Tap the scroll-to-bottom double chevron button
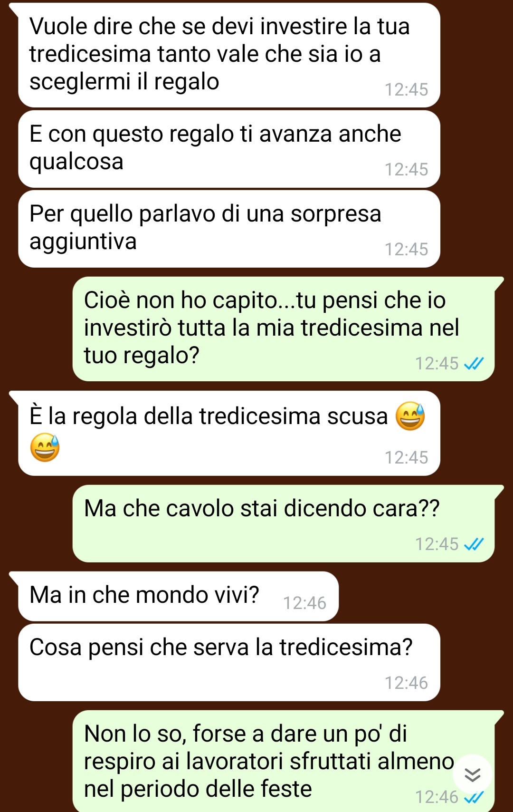The image size is (513, 812). click(x=472, y=774)
